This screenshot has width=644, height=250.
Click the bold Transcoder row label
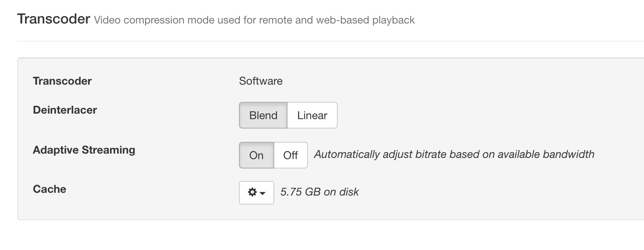click(x=62, y=81)
